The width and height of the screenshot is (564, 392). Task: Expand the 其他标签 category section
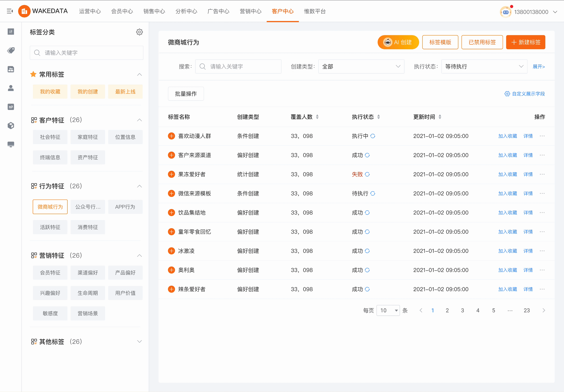point(139,341)
